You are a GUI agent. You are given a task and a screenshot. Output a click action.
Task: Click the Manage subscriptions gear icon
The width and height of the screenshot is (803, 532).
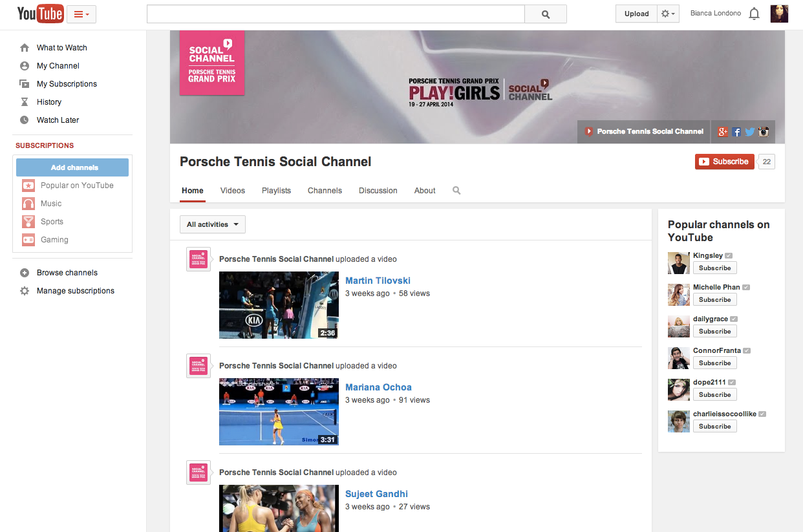pos(25,291)
